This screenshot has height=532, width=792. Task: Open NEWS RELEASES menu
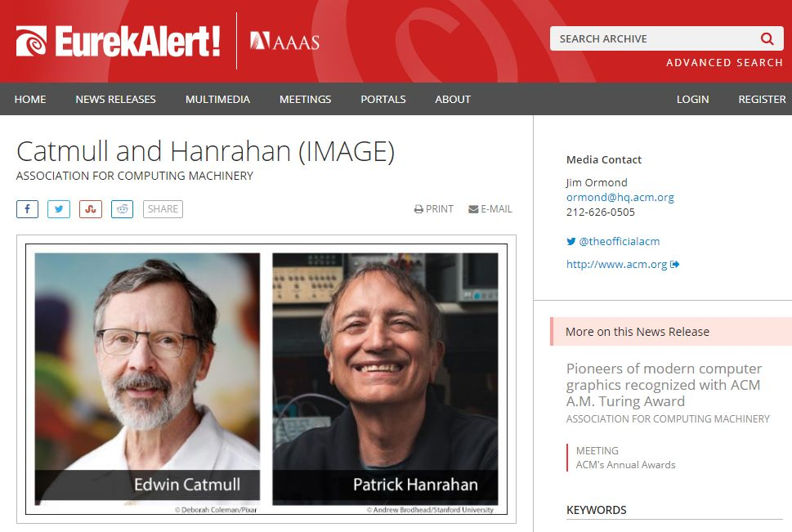(116, 99)
